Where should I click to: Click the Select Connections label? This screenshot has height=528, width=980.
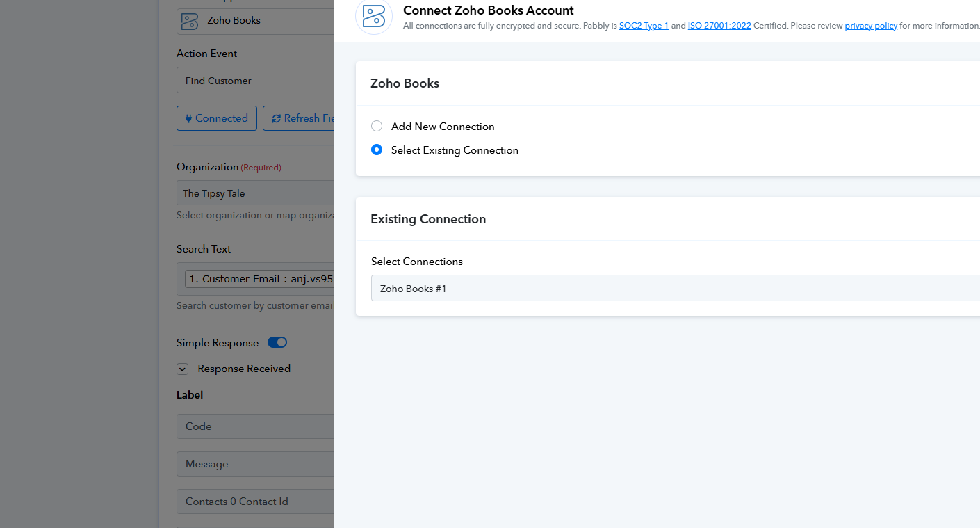417,262
